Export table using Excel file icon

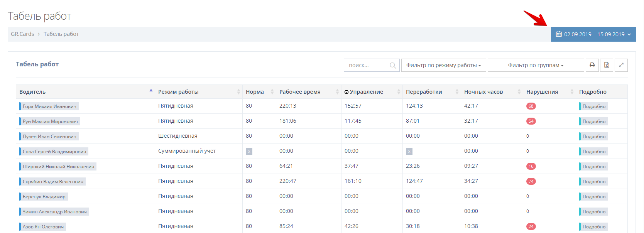coord(607,65)
